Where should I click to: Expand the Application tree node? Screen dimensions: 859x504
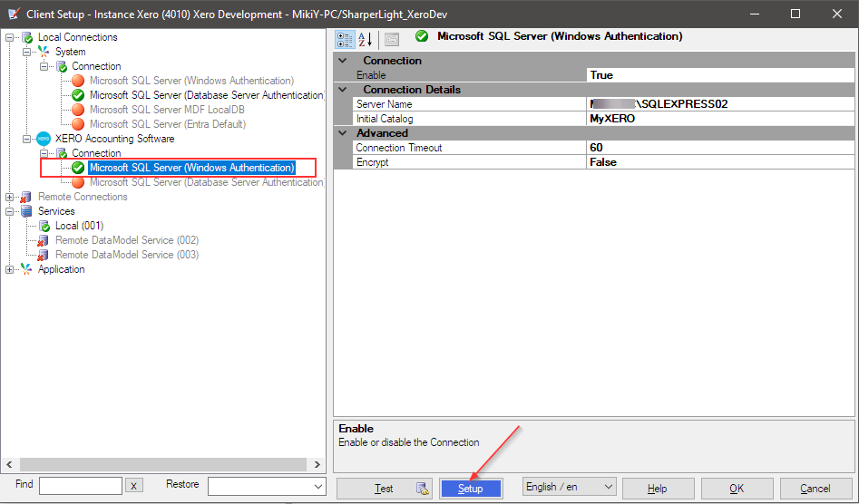9,269
